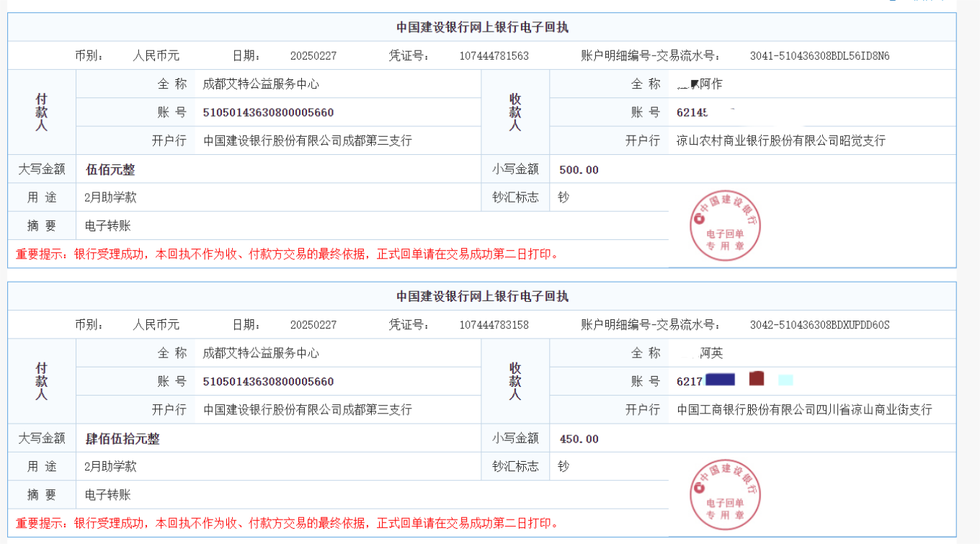980x544 pixels.
Task: Click payee bank 凉山农村商业银行股份有限公司昭觉支行
Action: [781, 141]
